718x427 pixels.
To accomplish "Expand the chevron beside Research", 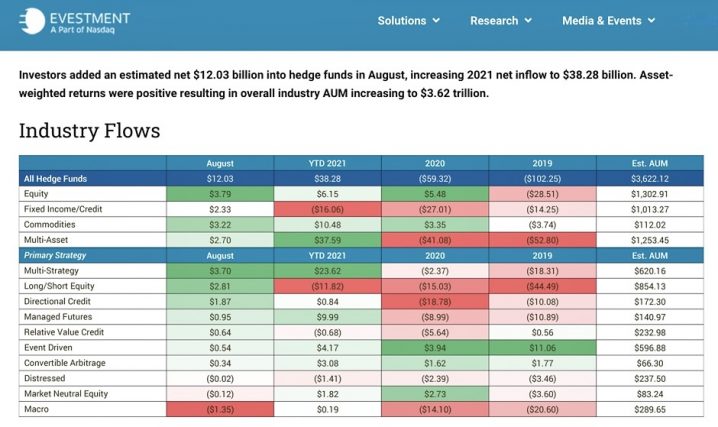I will click(528, 21).
